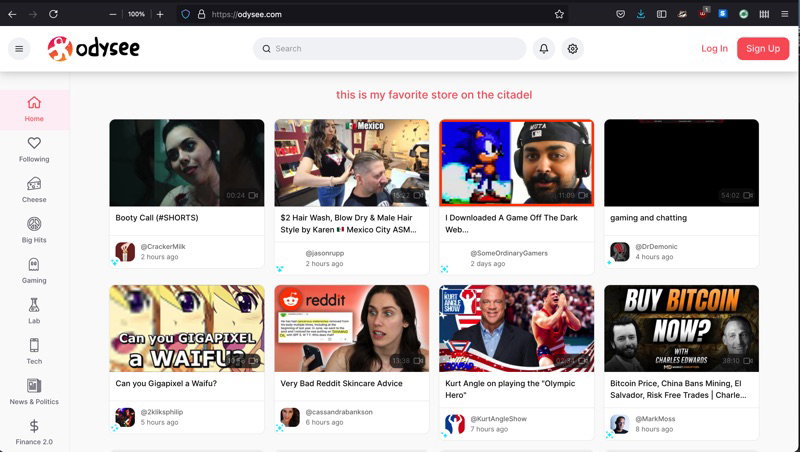
Task: Click the Sign Up button
Action: click(x=763, y=49)
